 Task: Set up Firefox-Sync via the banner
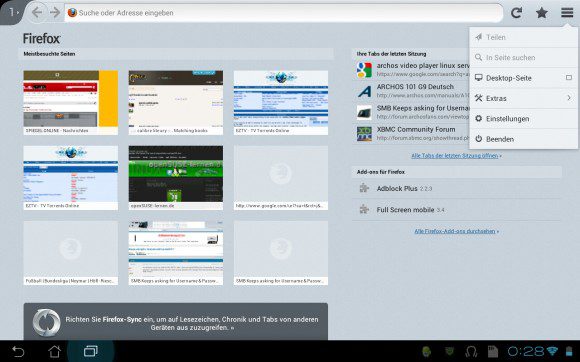click(176, 322)
